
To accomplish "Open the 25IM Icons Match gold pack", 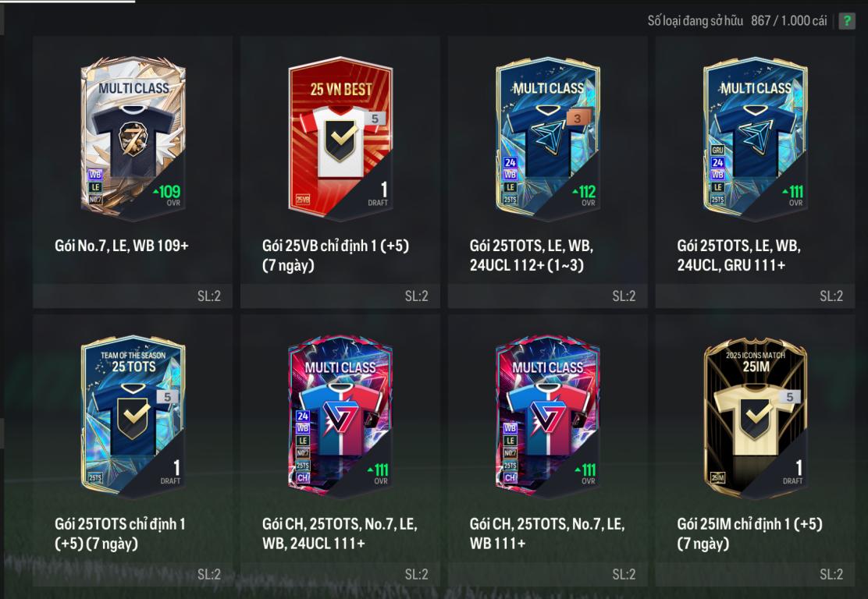I will pos(755,416).
